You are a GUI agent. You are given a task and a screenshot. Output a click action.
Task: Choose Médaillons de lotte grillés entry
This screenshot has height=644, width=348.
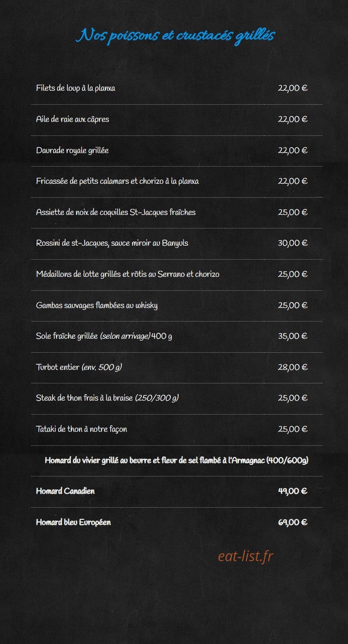click(127, 274)
